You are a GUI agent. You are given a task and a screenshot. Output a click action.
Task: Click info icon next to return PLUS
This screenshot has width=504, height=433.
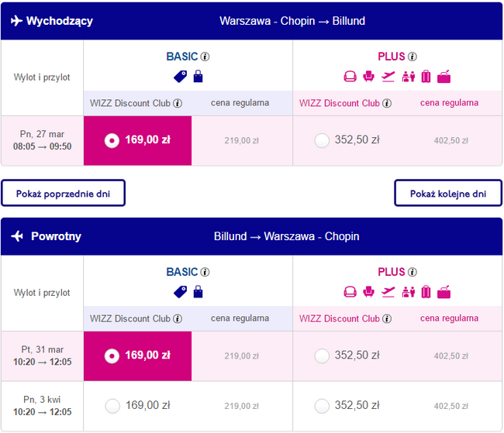(413, 272)
